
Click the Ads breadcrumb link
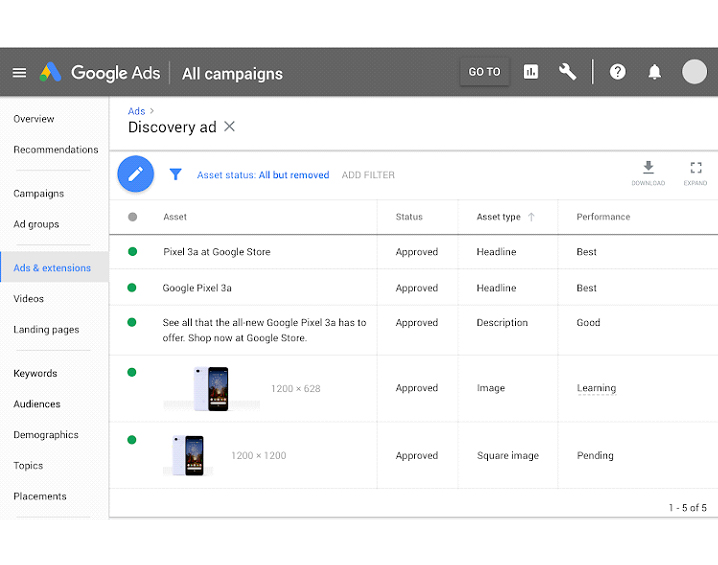point(136,111)
